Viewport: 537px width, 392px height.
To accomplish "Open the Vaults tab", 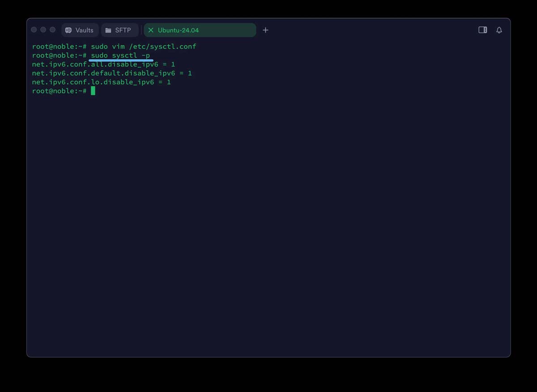I will point(80,30).
